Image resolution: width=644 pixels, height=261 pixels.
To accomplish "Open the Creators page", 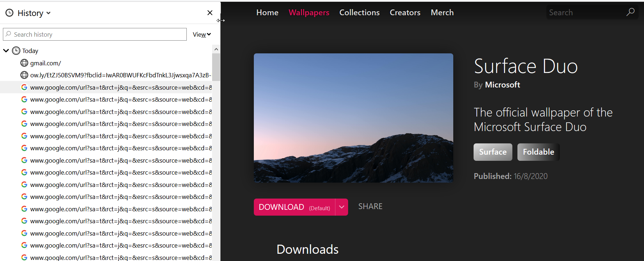I will (405, 12).
